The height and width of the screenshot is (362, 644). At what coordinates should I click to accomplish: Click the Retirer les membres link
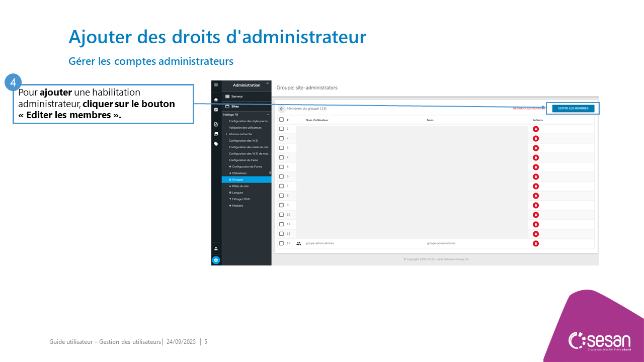point(528,109)
